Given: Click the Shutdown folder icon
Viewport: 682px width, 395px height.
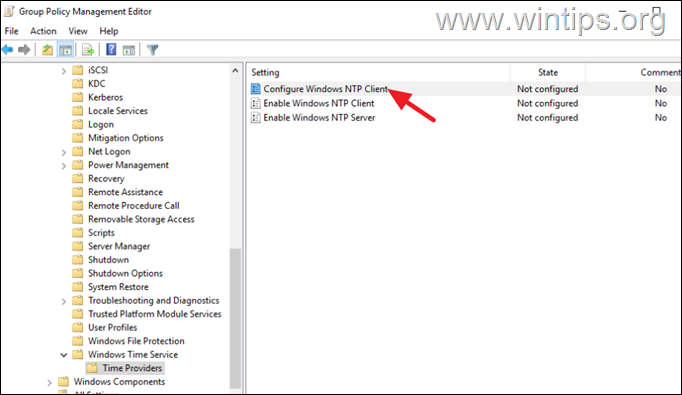Looking at the screenshot, I should point(77,260).
